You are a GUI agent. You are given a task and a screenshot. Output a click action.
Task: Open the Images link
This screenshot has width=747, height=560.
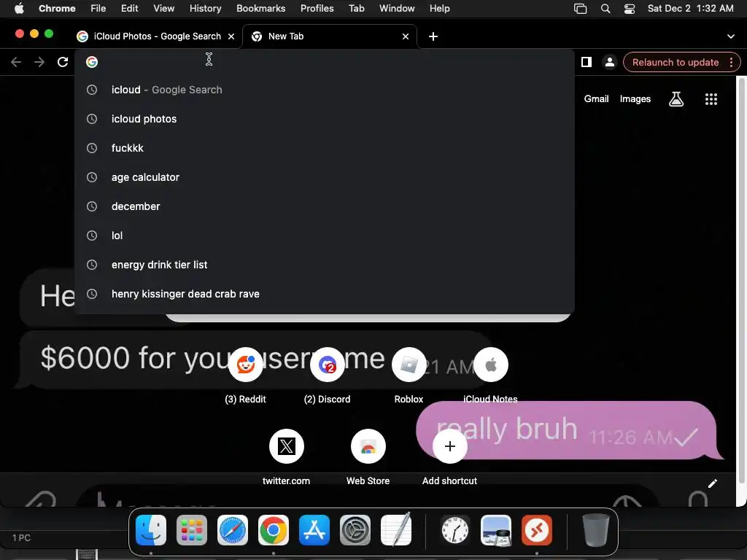(x=635, y=99)
